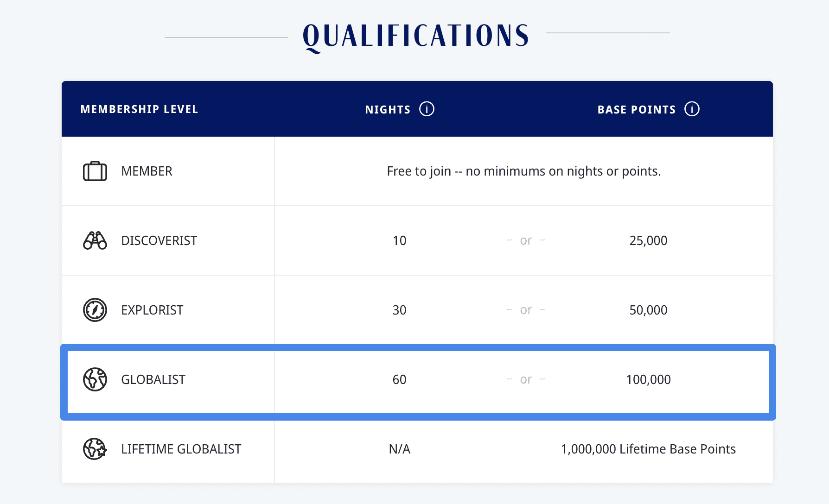829x504 pixels.
Task: Click the EXPLORIST membership label
Action: pyautogui.click(x=152, y=310)
